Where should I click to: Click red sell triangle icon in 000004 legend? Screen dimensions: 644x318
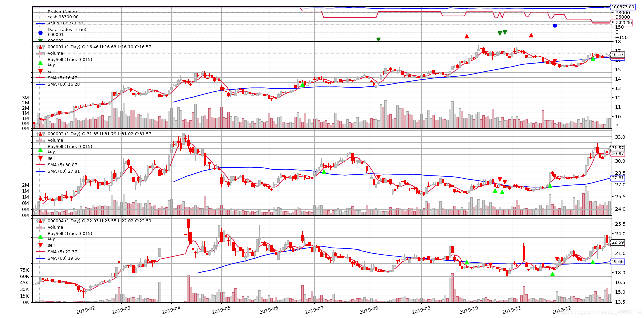point(40,245)
